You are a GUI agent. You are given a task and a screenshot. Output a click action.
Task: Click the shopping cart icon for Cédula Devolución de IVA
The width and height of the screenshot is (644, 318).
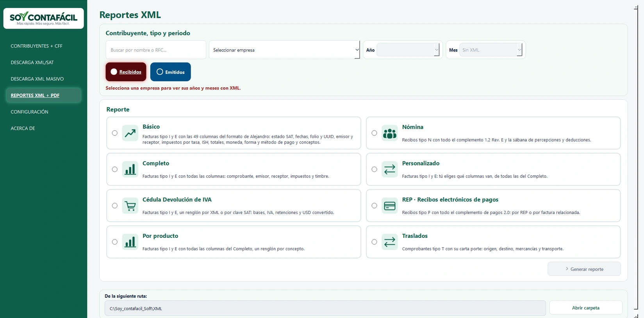click(130, 206)
